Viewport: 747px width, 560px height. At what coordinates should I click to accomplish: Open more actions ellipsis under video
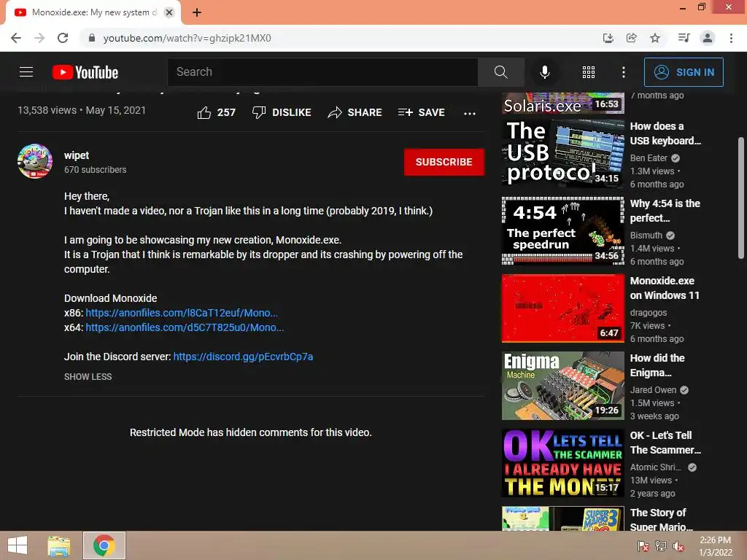[x=470, y=113]
